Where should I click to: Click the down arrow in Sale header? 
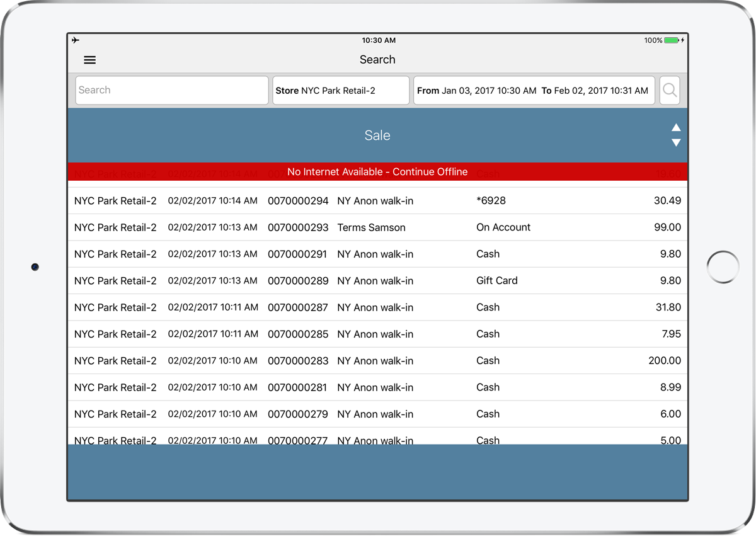(676, 143)
